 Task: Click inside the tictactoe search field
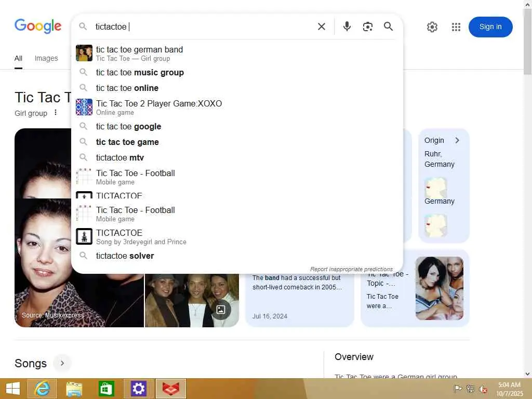pos(204,26)
